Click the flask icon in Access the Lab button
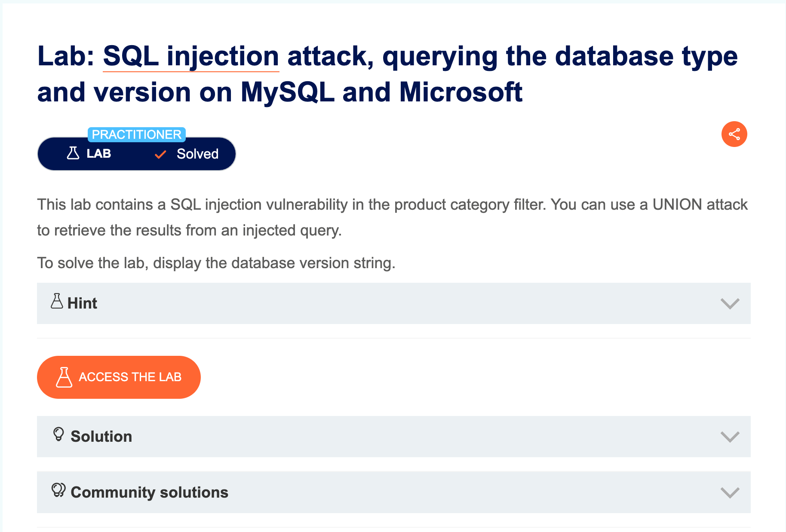This screenshot has height=532, width=786. 64,377
